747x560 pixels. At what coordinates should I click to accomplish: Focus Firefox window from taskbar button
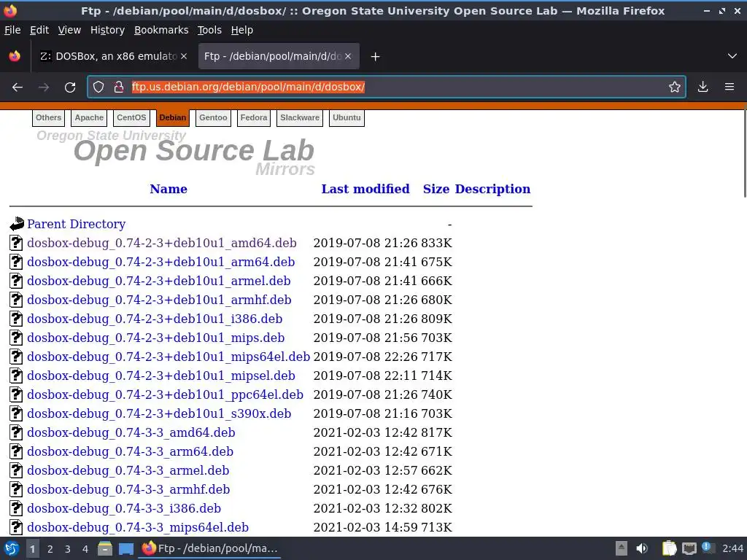[x=209, y=548]
